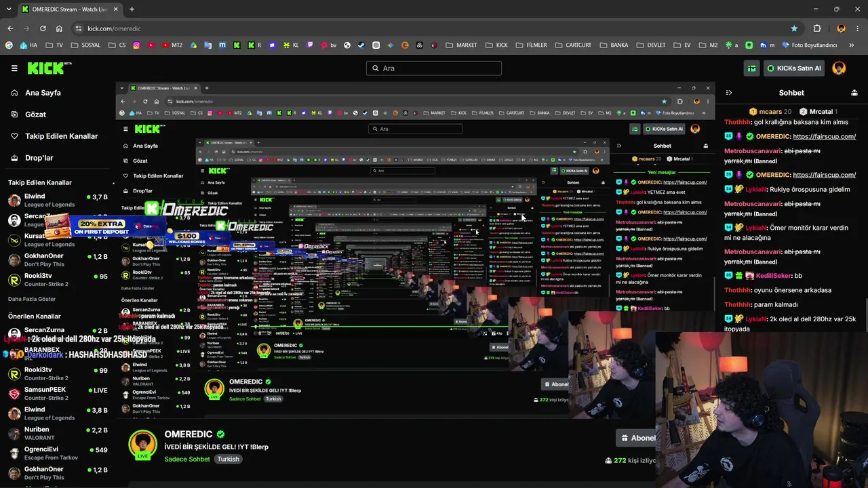Open the Sadece Sohbet category link below the stream
Screen dimensions: 868x488
click(x=187, y=459)
